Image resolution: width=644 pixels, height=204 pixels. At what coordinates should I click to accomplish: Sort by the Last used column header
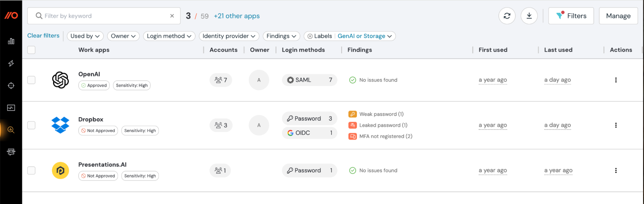[x=558, y=50]
